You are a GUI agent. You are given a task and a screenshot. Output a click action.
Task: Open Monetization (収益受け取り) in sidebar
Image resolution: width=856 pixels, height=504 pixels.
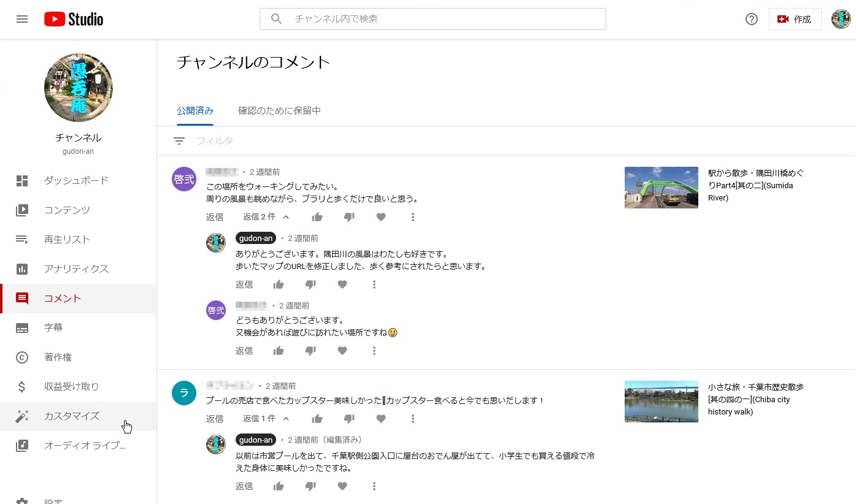(71, 387)
